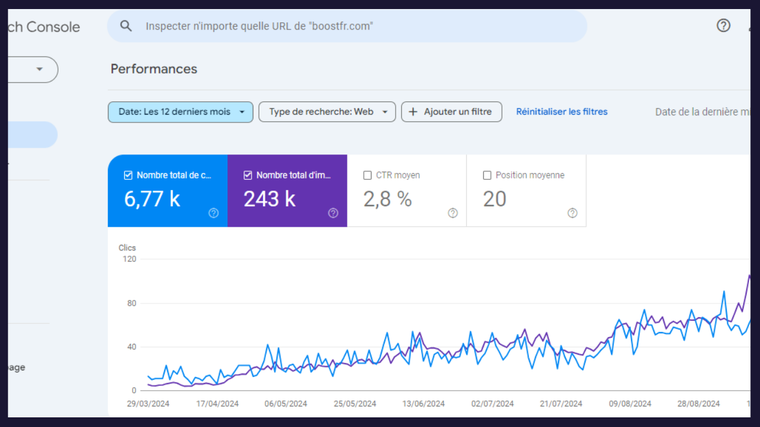Open the Date: Les 12 derniers mois dropdown
The width and height of the screenshot is (760, 427).
[180, 112]
